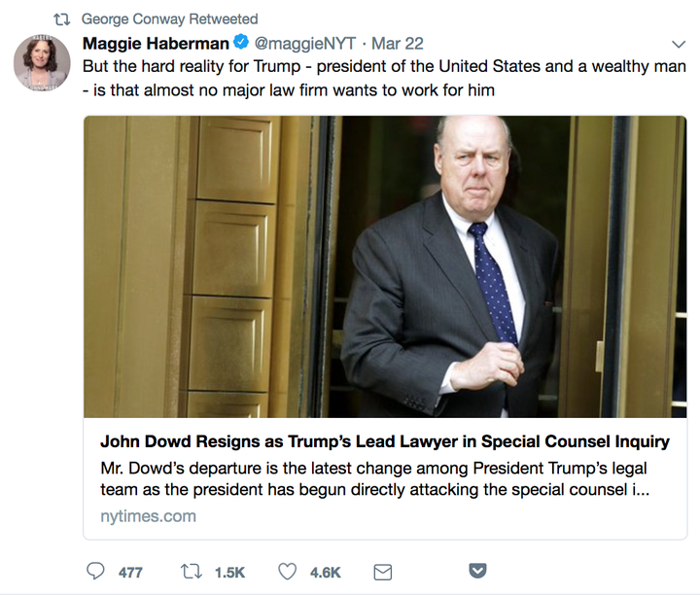700x595 pixels.
Task: View the 477 replies count
Action: tap(130, 573)
